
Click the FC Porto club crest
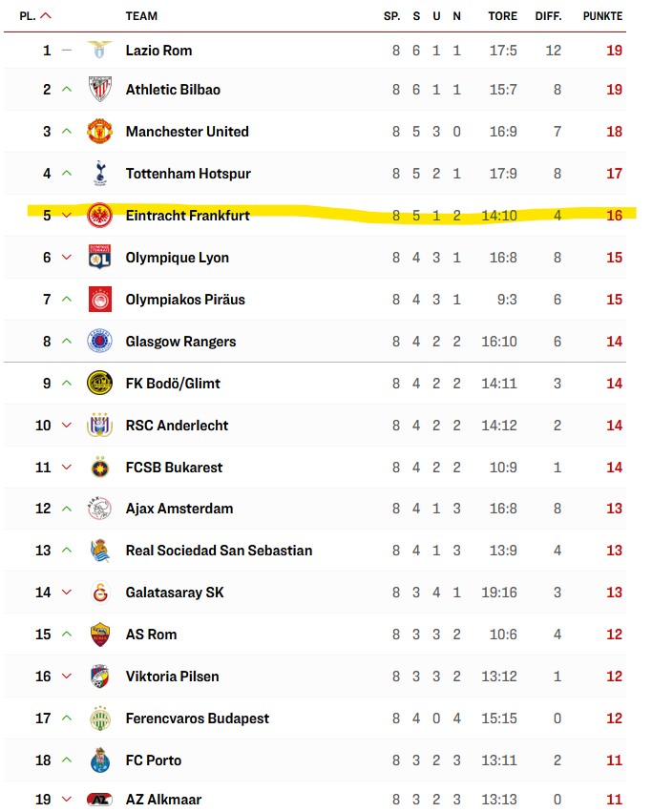99,760
